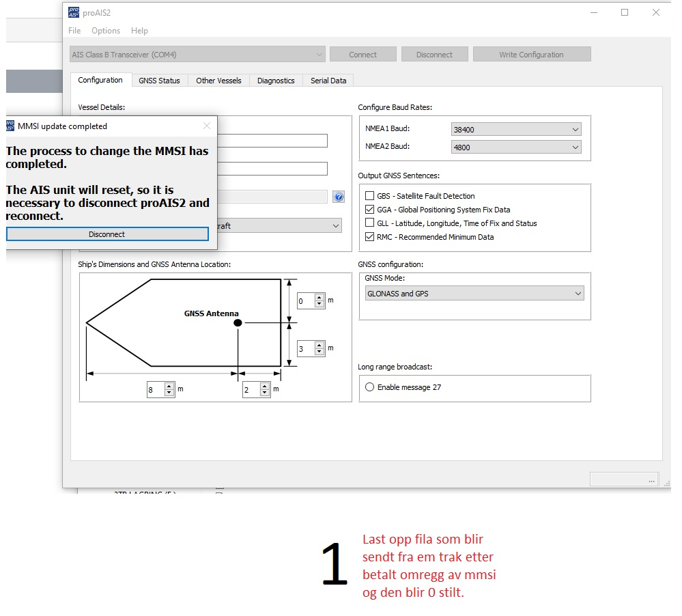Increase the 8 m dimension stepper
The width and height of the screenshot is (682, 616).
click(169, 387)
